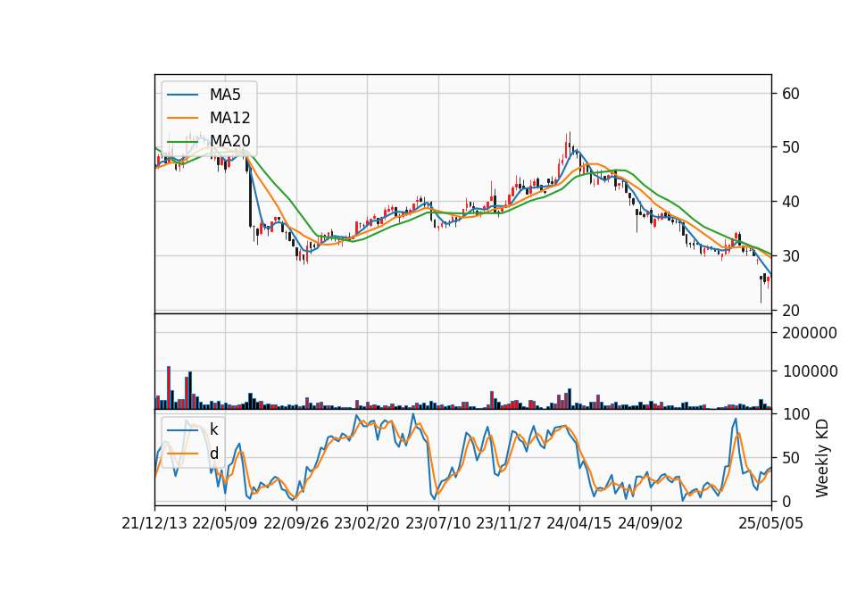This screenshot has height=616, width=857.
Task: Click the 23/07/10 date tick label
Action: point(437,524)
